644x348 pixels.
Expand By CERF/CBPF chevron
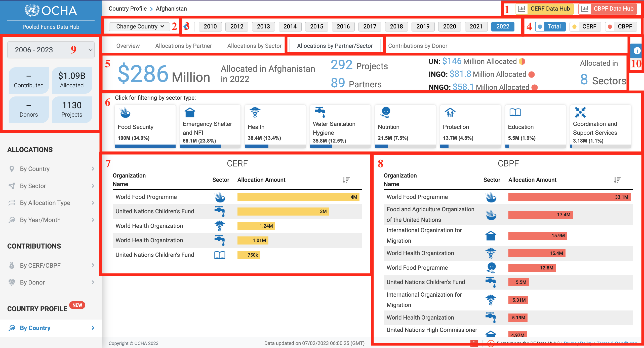tap(93, 265)
